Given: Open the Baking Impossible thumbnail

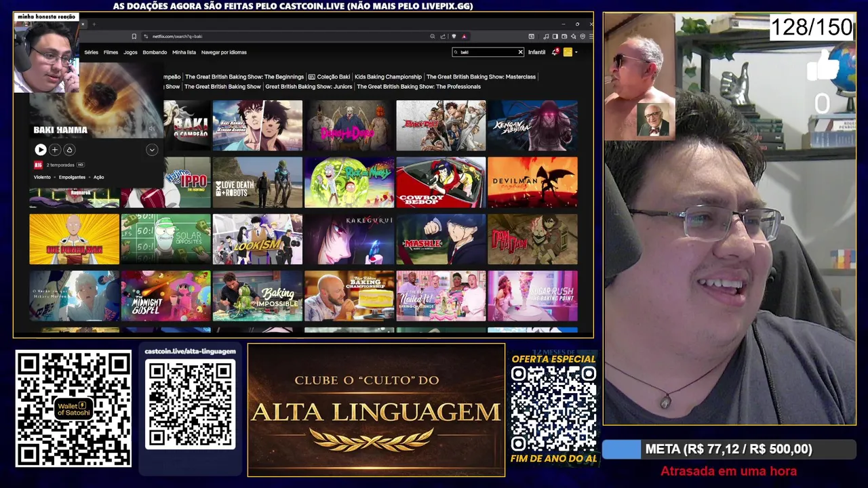Looking at the screenshot, I should [258, 296].
